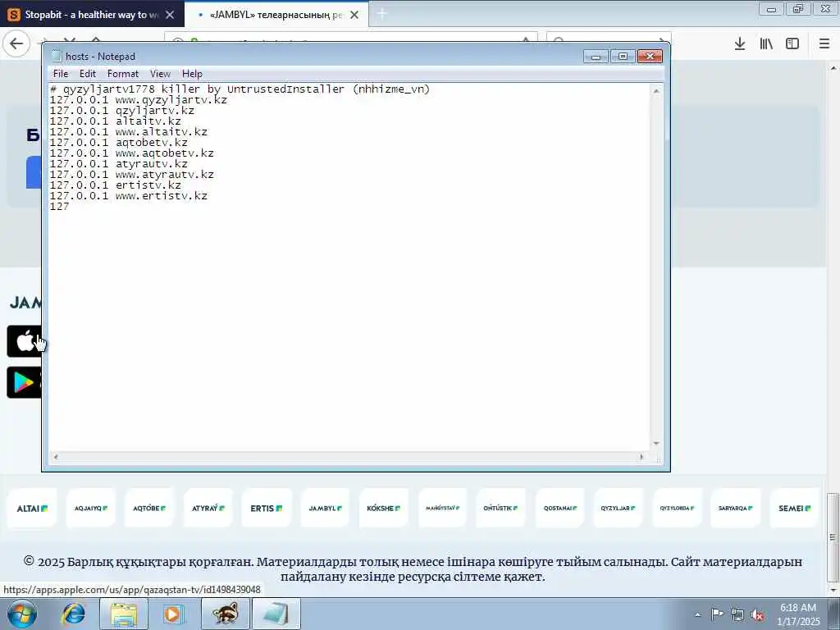840x630 pixels.
Task: Switch to raccoon-icon browser taskbar button
Action: pos(226,614)
